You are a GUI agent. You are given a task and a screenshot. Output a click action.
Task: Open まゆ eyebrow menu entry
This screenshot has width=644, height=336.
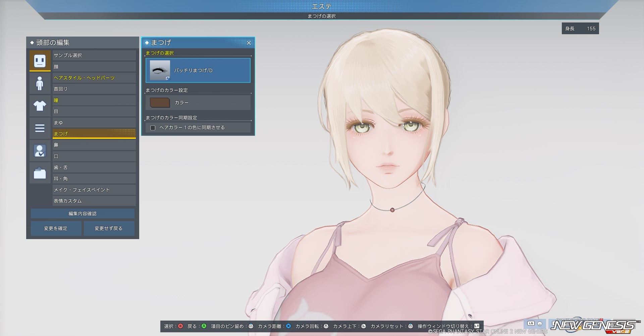[x=94, y=123]
